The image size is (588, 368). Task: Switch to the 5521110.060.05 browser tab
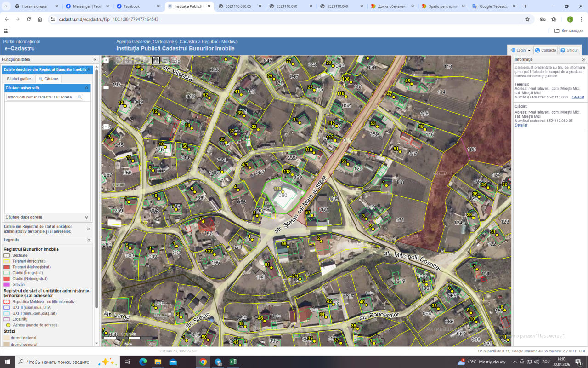pyautogui.click(x=239, y=6)
